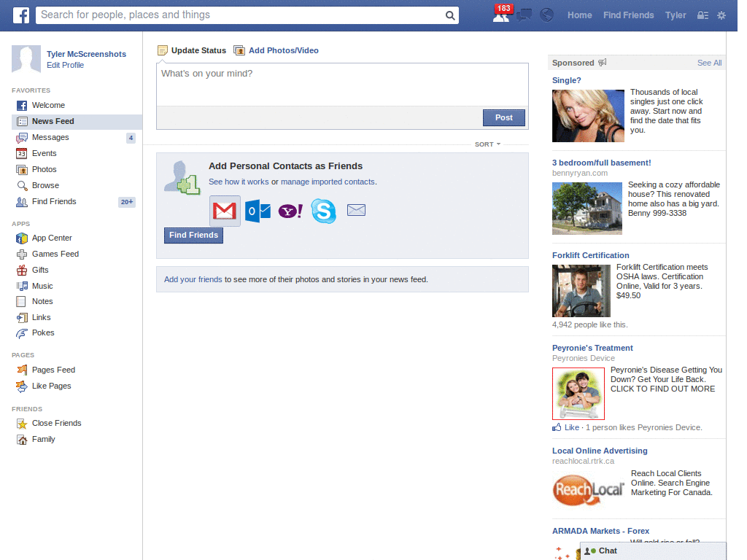Click See All sponsored link
This screenshot has height=560, width=747.
coord(709,63)
